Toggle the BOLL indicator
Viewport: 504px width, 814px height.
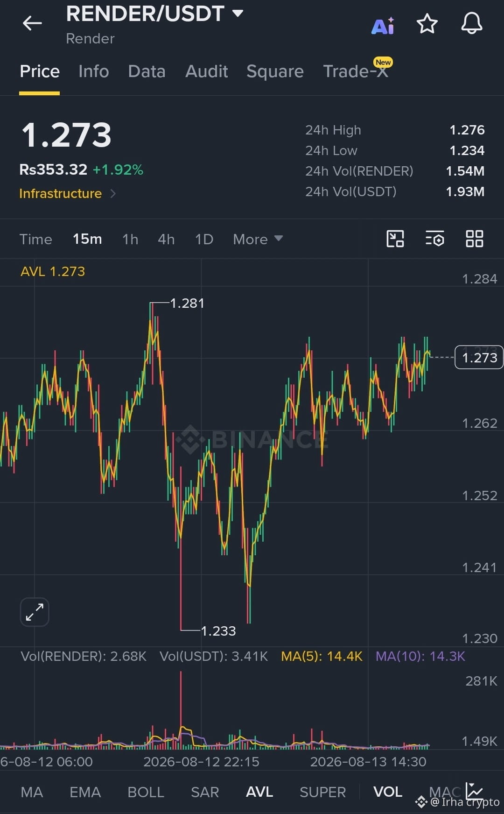146,792
